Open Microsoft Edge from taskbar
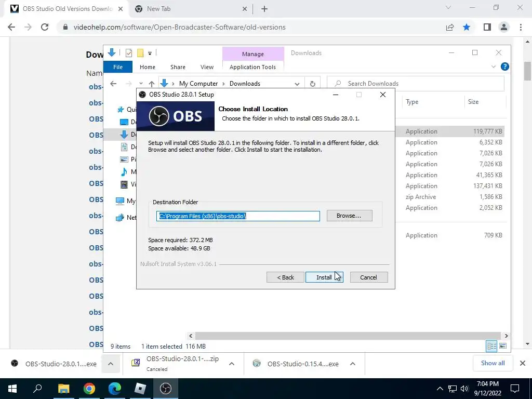Image resolution: width=532 pixels, height=399 pixels. (115, 389)
